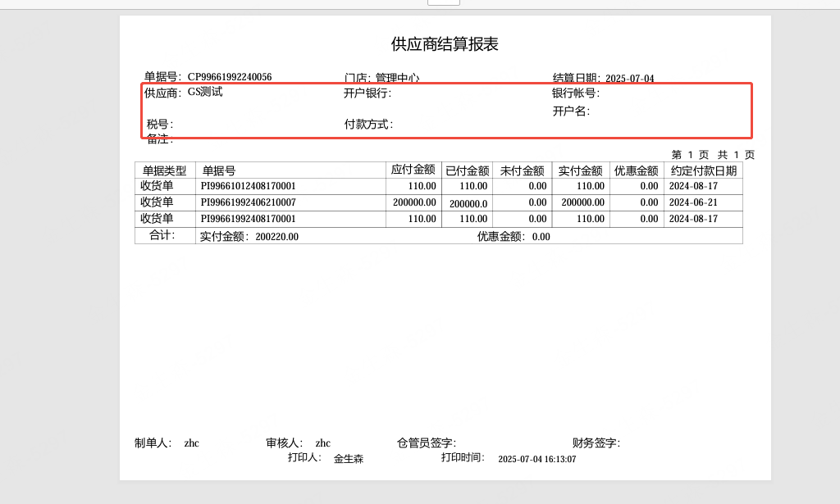Select receipt number PI99661012408170001
Screen dimensions: 840x504
coord(248,186)
